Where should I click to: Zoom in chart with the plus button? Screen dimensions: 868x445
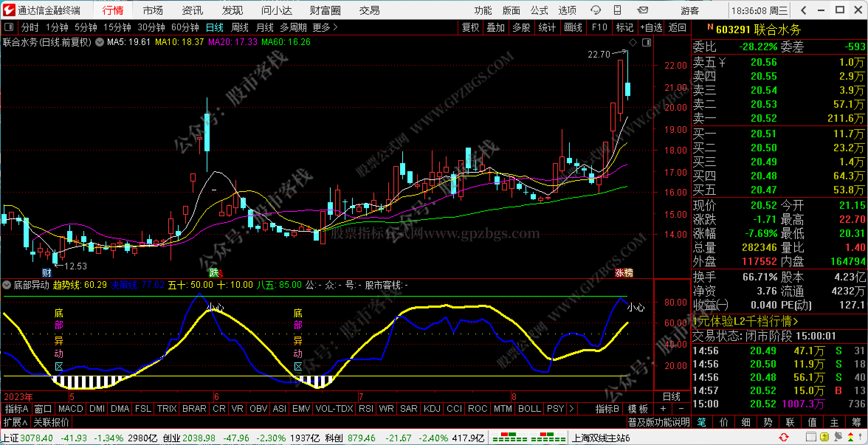[x=663, y=408]
